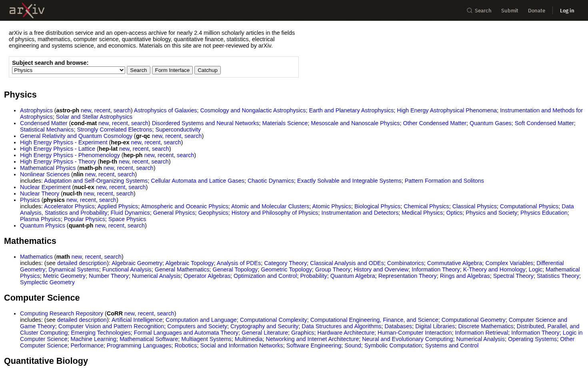
Task: Open the Condensed Matter archive link
Action: 44,123
